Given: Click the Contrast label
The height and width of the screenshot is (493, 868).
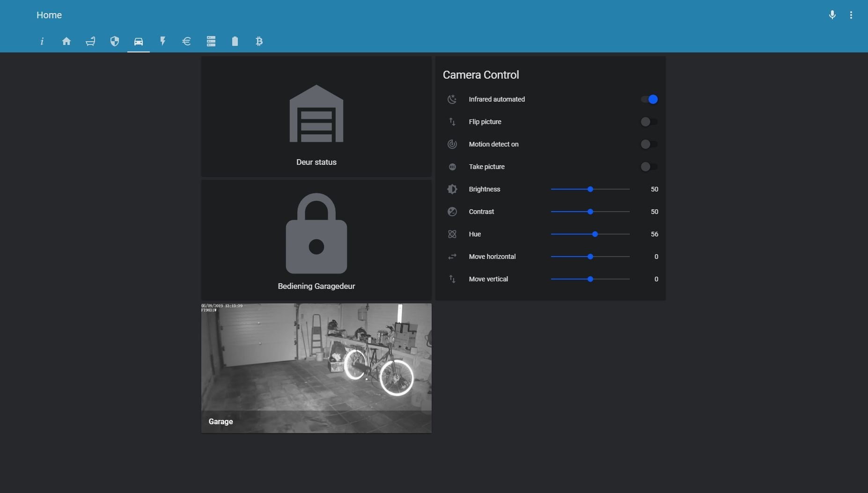Looking at the screenshot, I should pyautogui.click(x=481, y=212).
